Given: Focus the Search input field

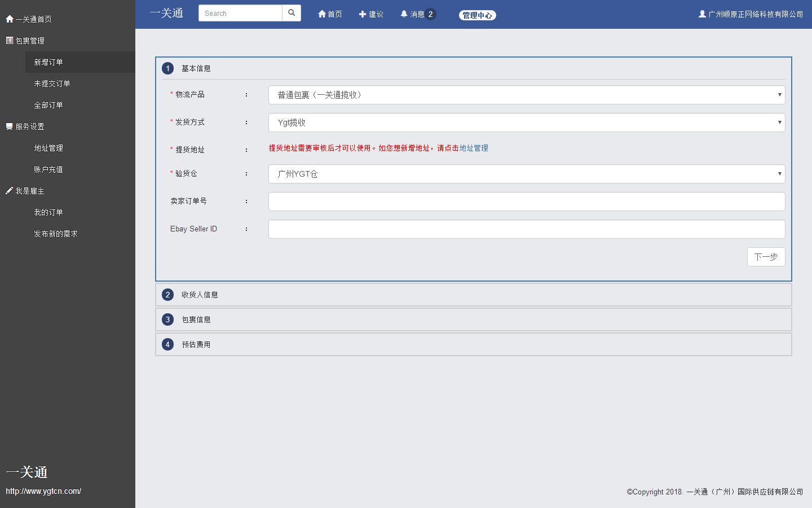Looking at the screenshot, I should [240, 13].
